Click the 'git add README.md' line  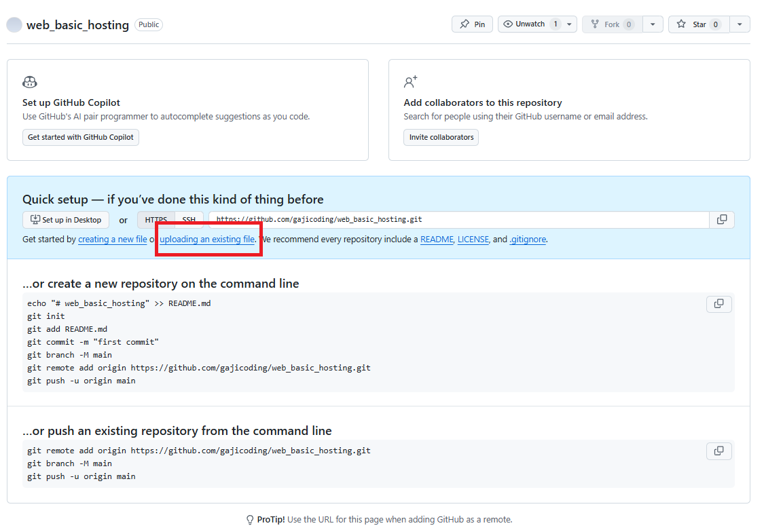pyautogui.click(x=67, y=329)
